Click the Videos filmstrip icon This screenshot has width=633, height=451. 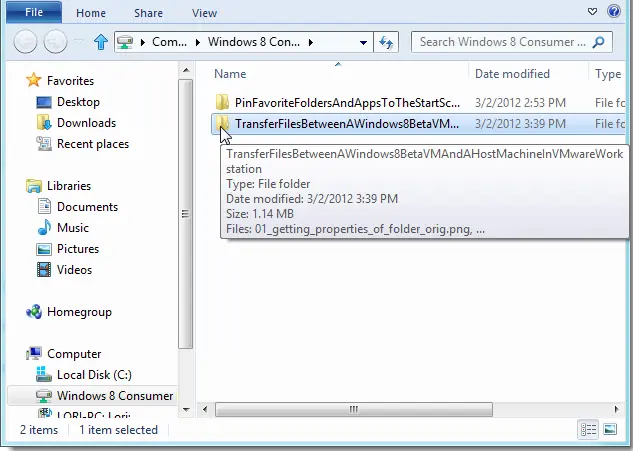click(44, 270)
